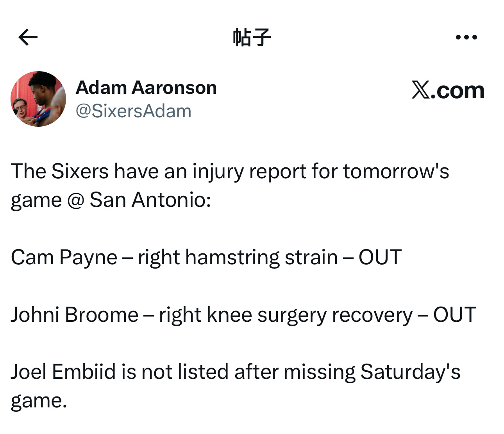Click the OUT status on Cam Payne's line
504x434 pixels.
(x=380, y=258)
